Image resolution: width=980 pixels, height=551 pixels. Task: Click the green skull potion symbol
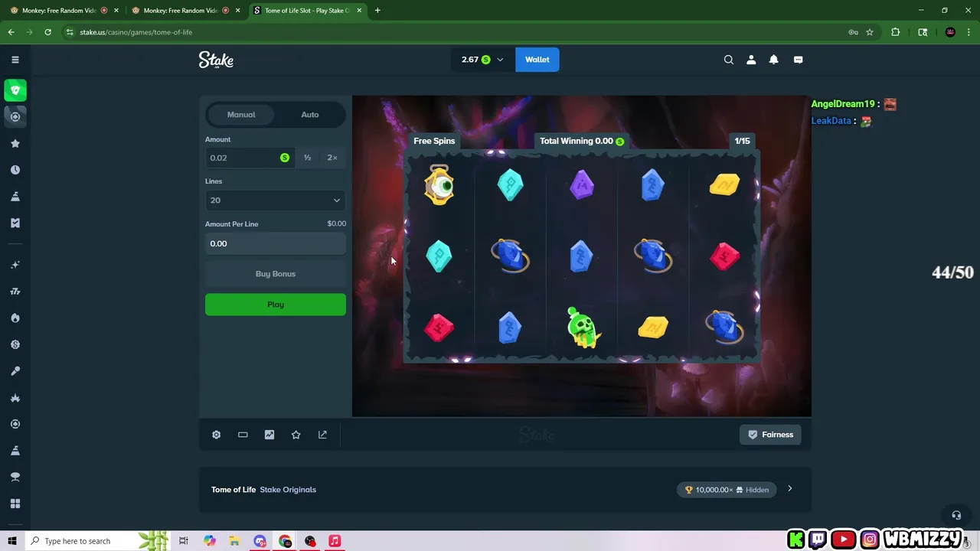click(583, 328)
